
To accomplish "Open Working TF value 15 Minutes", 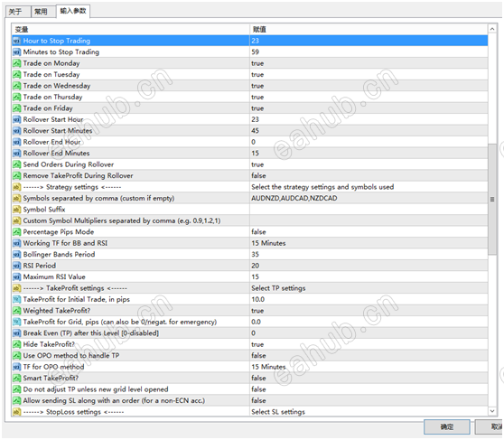I will click(x=369, y=243).
